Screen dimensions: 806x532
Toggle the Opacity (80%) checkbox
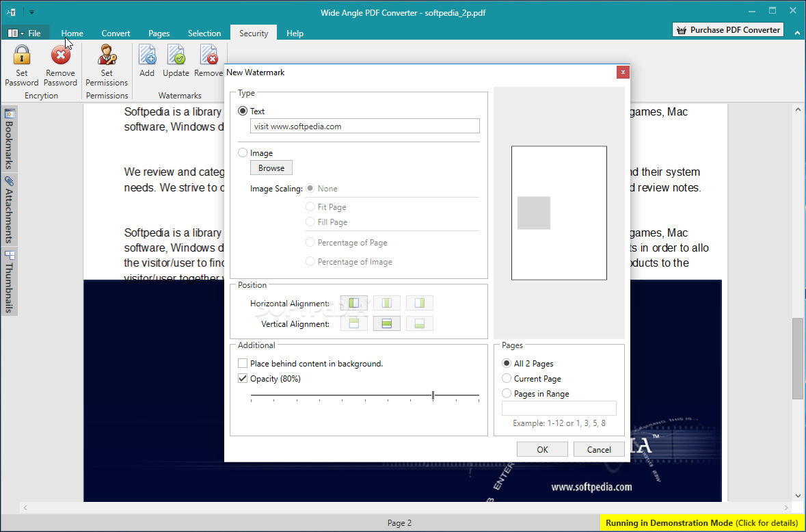point(243,378)
